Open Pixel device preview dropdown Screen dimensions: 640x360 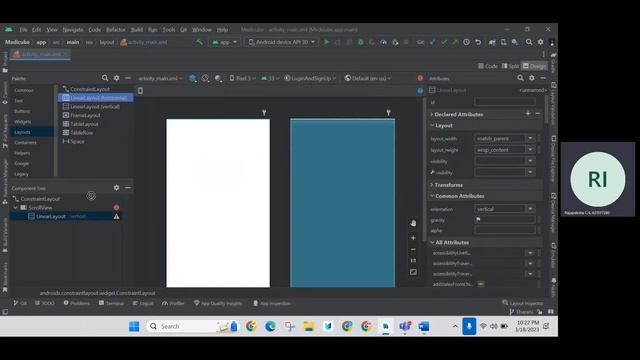(x=242, y=78)
